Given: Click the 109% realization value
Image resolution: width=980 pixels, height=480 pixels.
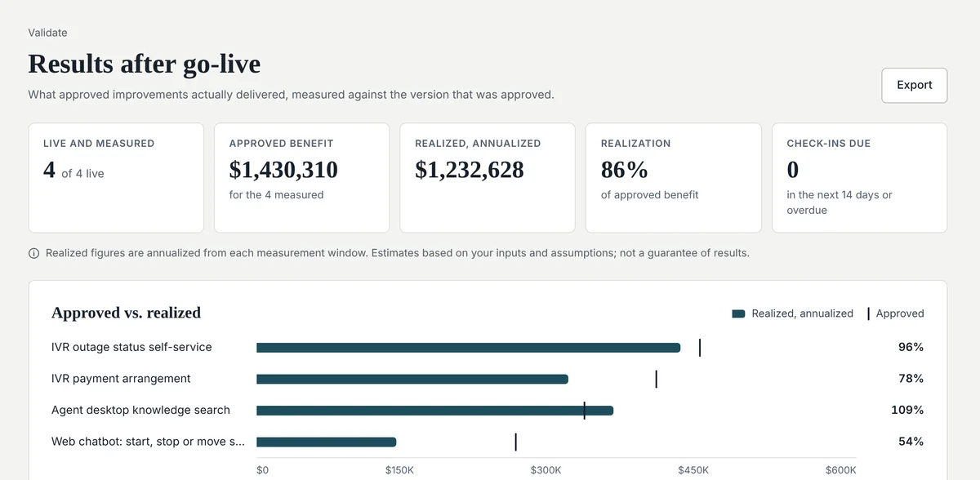Looking at the screenshot, I should [x=907, y=410].
